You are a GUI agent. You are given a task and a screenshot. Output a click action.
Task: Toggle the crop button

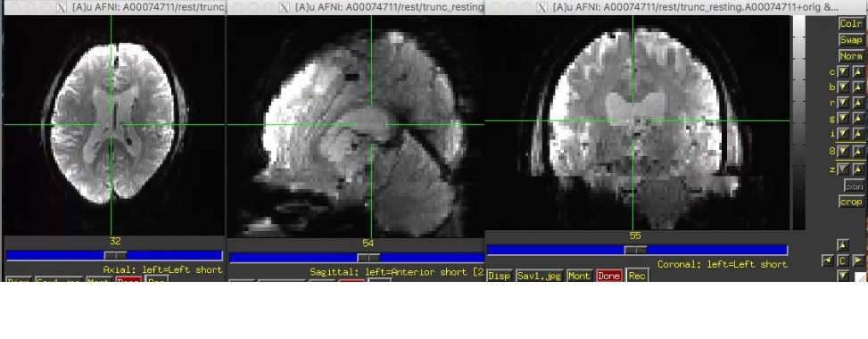tap(851, 202)
